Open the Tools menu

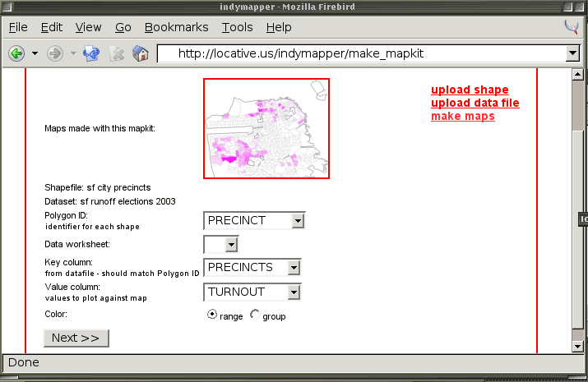[237, 27]
